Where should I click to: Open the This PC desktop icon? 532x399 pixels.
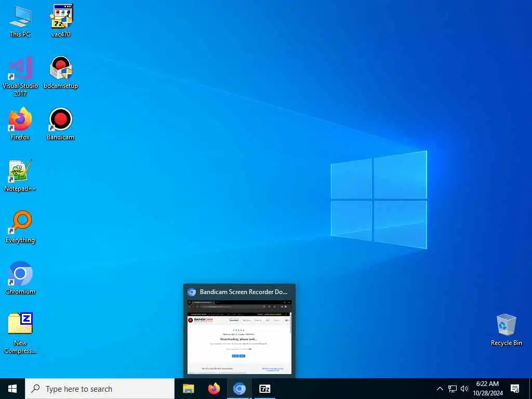tap(20, 21)
